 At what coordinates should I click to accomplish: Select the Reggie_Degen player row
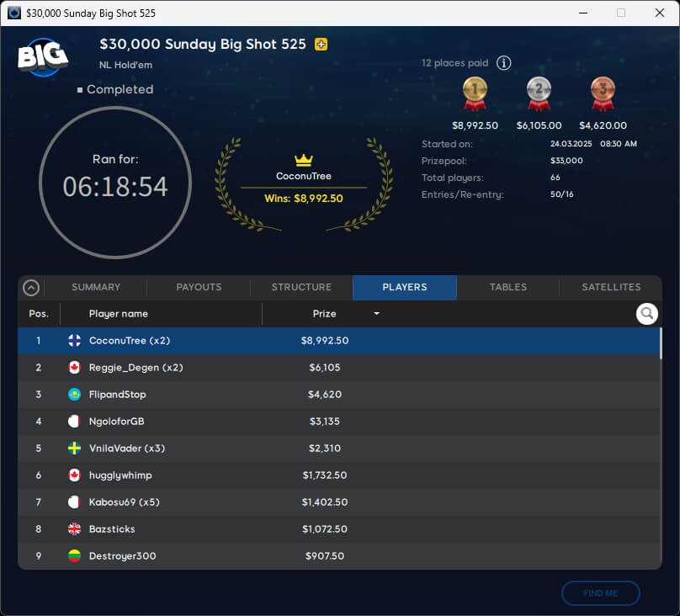tap(337, 368)
